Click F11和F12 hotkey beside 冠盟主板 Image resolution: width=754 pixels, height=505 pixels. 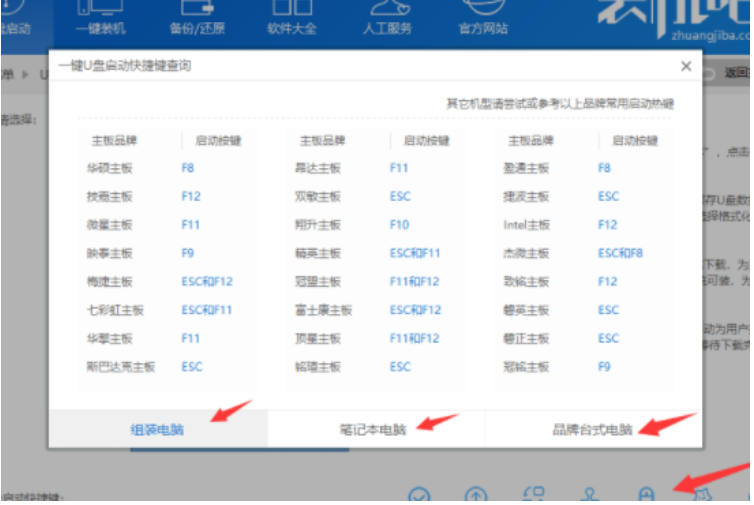pyautogui.click(x=415, y=281)
